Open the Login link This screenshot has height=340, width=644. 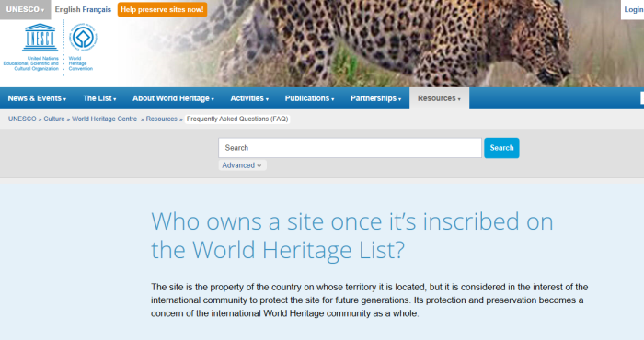click(633, 9)
